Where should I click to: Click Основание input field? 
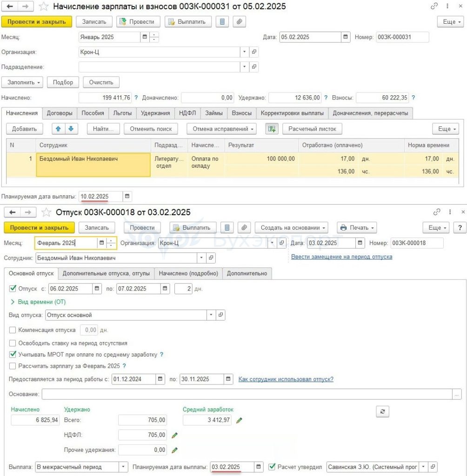(247, 394)
